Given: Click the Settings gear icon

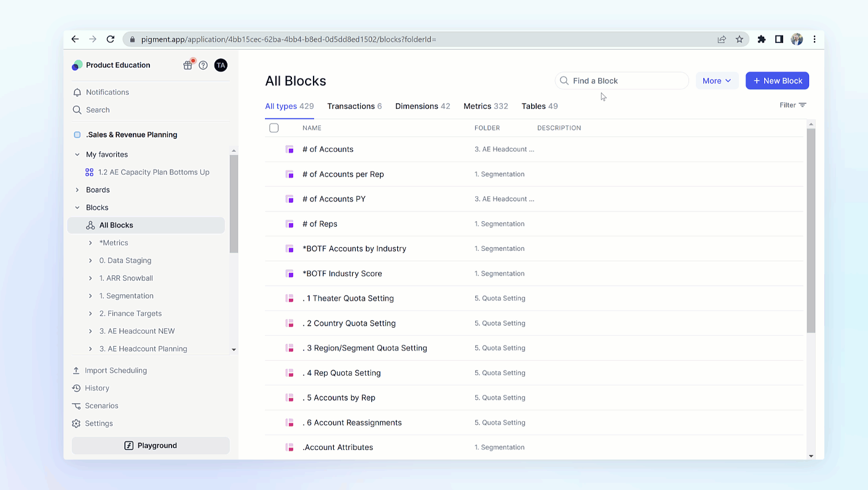Looking at the screenshot, I should [x=76, y=424].
